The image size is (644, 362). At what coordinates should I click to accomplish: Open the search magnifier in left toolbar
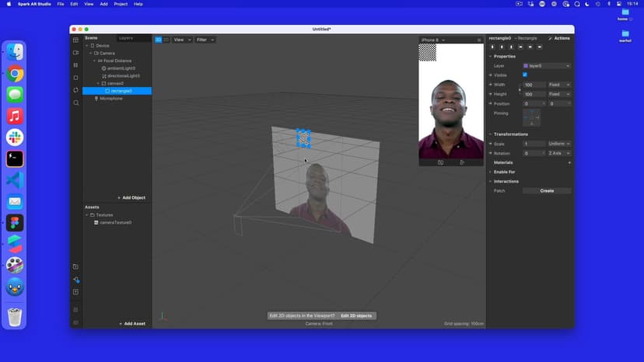[x=76, y=103]
